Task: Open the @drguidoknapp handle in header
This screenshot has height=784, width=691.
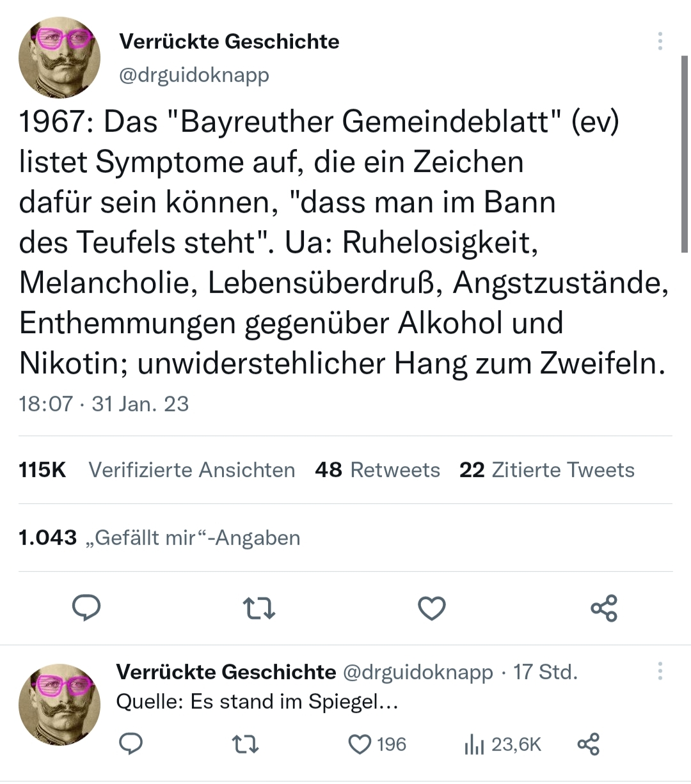Action: (x=194, y=75)
